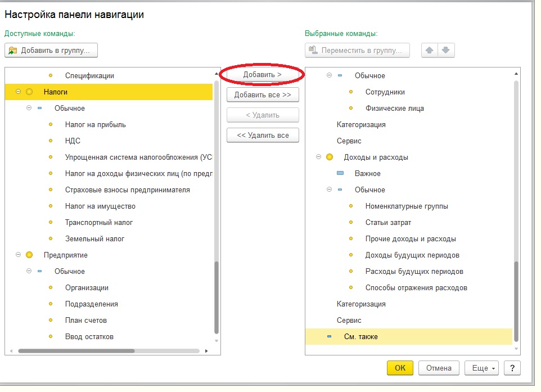Click the yellow circle icon beside Доходы и расходы
Screen dimensions: 541x392
(x=330, y=157)
